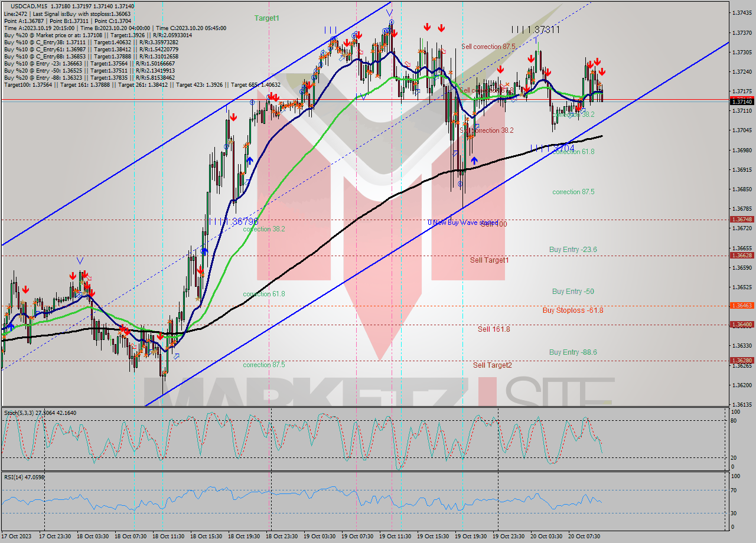Click the '0 New Buy Wave started' label

[463, 223]
